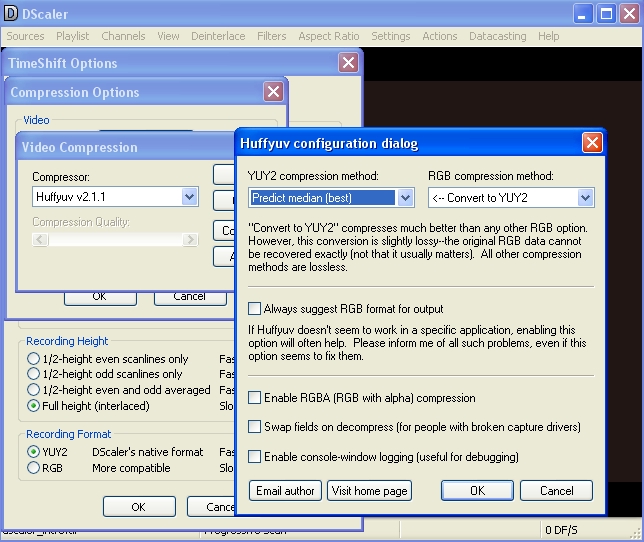Screen dimensions: 644x542
Task: Open the View menu
Action: pyautogui.click(x=168, y=36)
